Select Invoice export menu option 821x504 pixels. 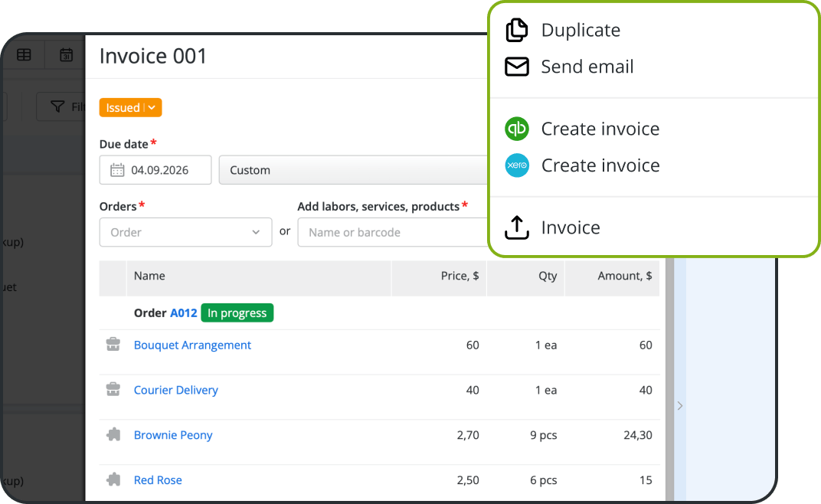pos(571,227)
